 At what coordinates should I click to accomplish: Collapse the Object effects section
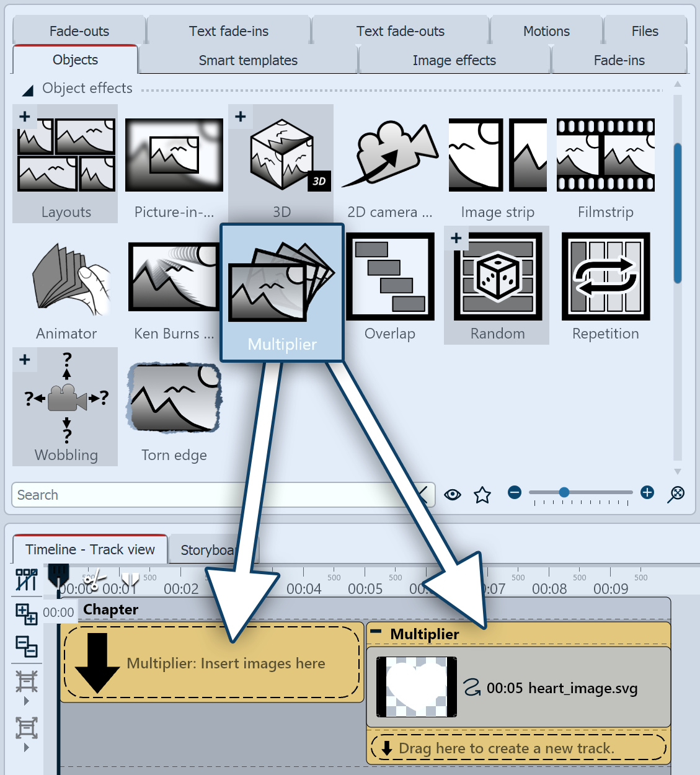pyautogui.click(x=28, y=91)
